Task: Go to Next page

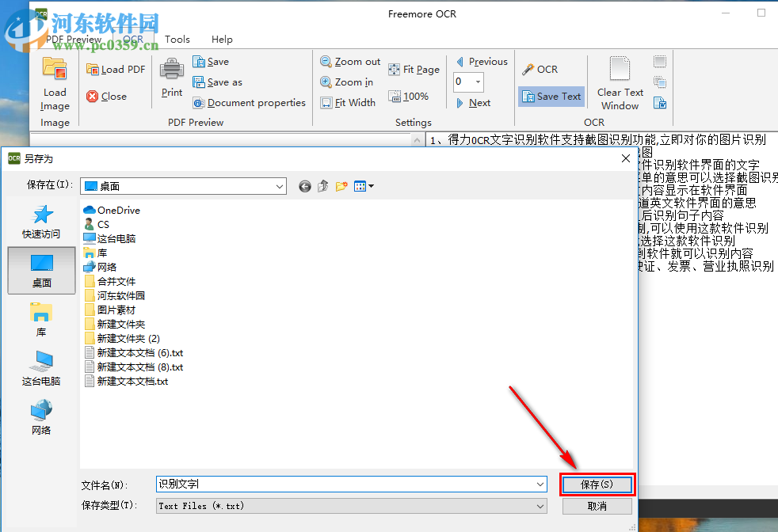Action: coord(473,103)
